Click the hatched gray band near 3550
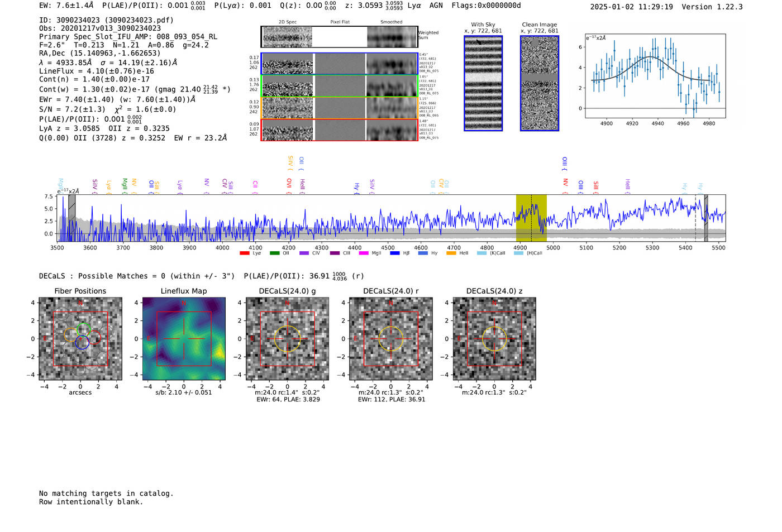Viewport: 782px width, 532px height. point(72,218)
